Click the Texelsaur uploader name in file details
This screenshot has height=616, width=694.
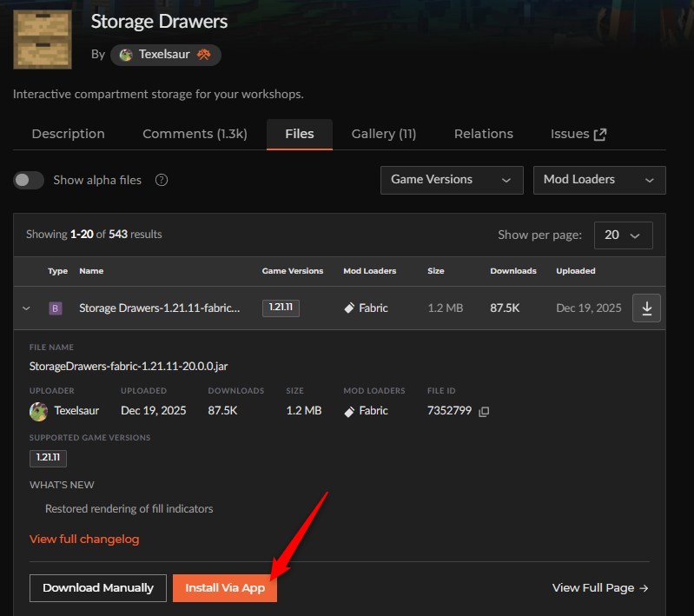coord(76,411)
